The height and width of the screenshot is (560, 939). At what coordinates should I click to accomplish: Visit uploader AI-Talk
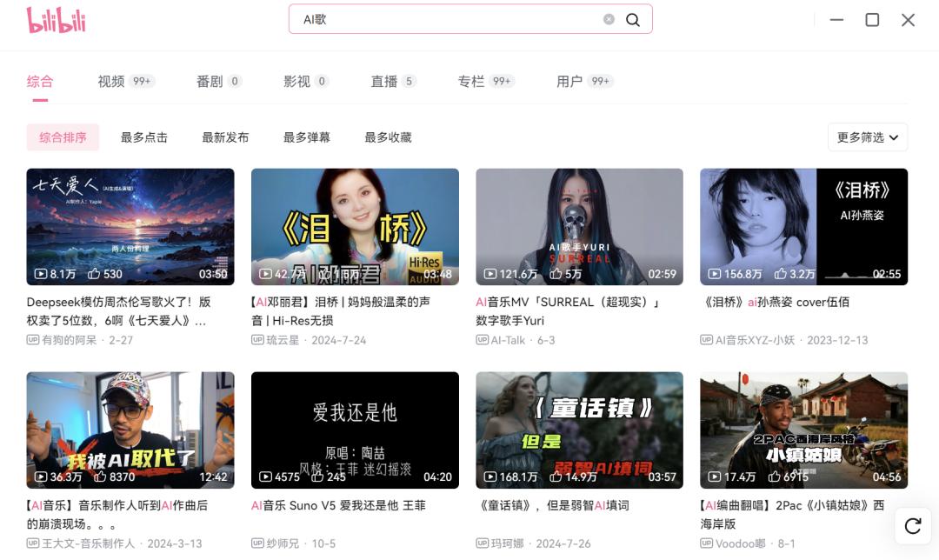[x=508, y=340]
